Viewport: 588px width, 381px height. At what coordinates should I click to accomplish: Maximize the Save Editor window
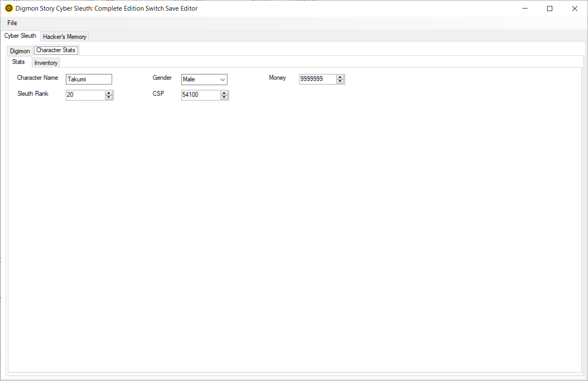[x=550, y=9]
